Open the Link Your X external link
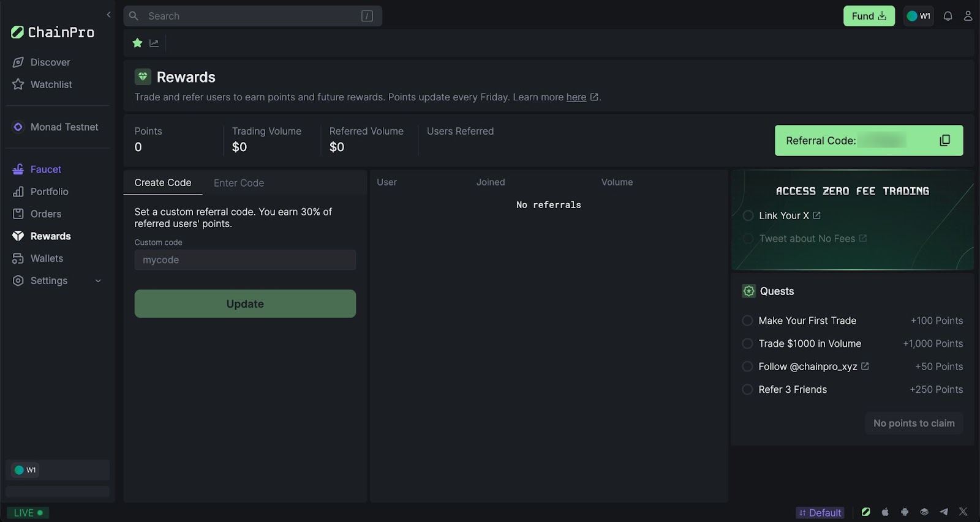Image resolution: width=980 pixels, height=522 pixels. coord(816,215)
